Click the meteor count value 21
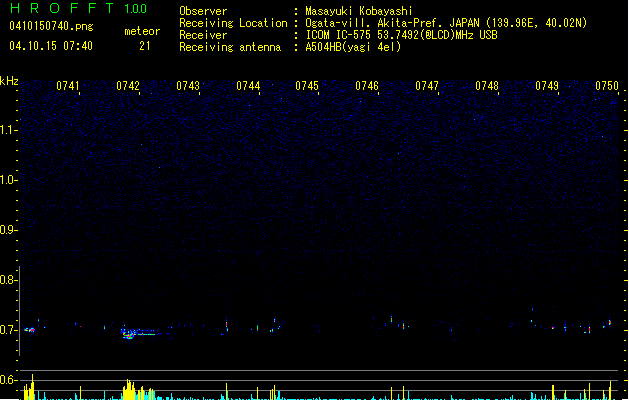This screenshot has height=400, width=629. 145,46
